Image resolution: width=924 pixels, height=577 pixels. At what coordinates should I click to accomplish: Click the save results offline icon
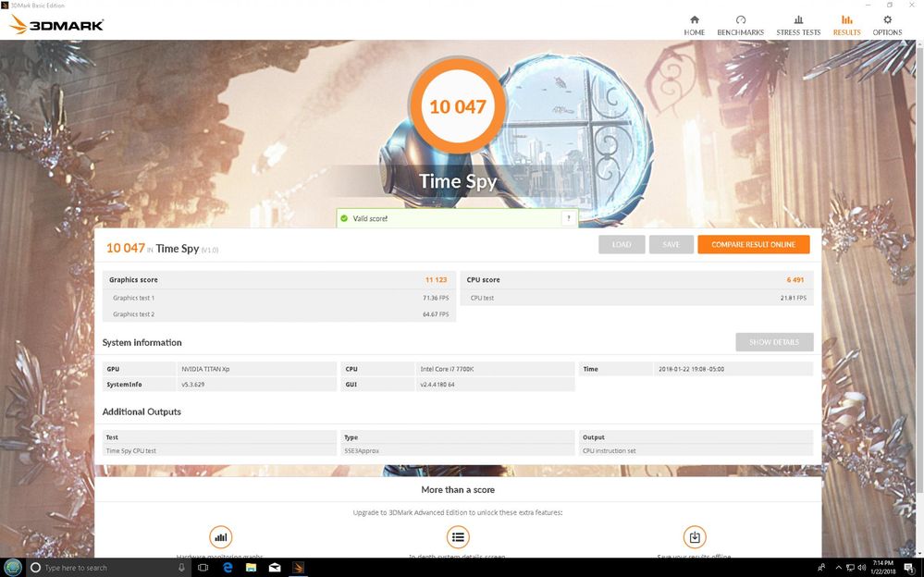pyautogui.click(x=695, y=537)
